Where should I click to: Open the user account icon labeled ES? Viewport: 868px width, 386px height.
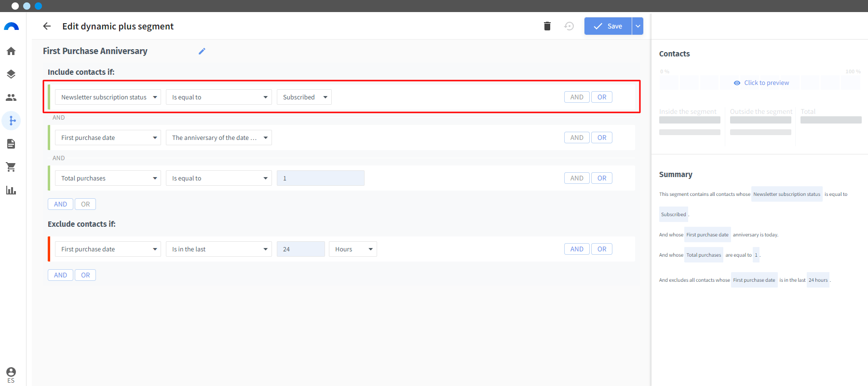tap(11, 375)
